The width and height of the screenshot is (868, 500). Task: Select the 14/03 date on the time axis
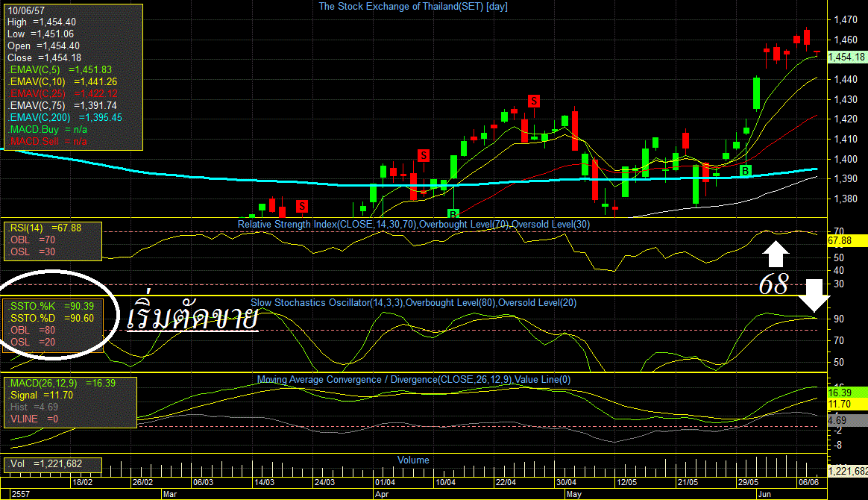[264, 482]
